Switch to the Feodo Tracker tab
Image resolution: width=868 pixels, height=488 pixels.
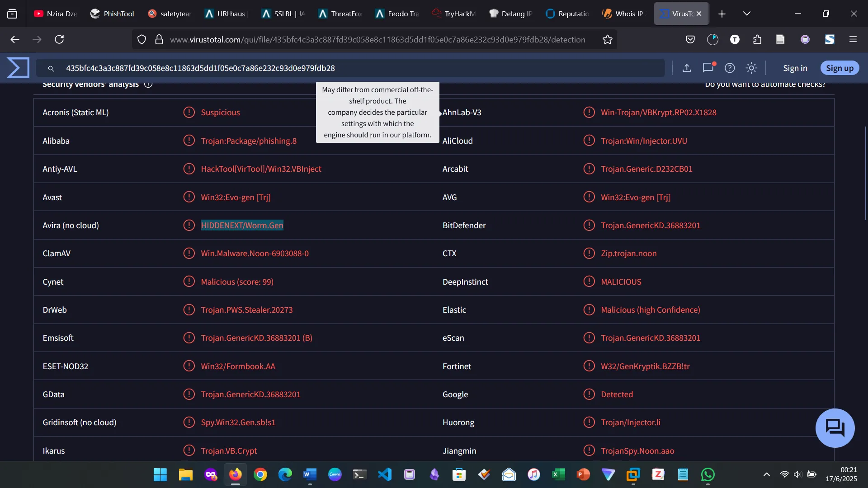(x=396, y=14)
